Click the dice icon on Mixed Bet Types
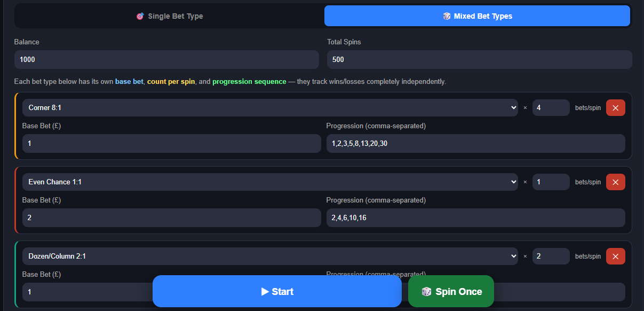 click(447, 16)
